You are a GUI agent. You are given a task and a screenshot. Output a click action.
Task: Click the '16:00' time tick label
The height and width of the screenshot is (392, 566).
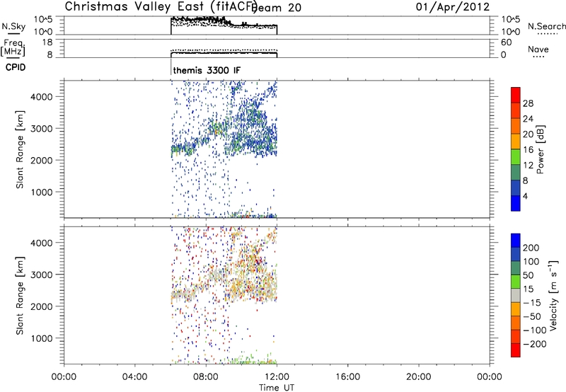pos(347,377)
